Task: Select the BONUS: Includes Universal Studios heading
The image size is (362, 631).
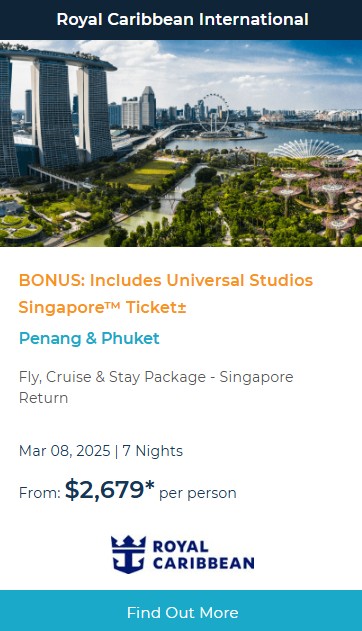Action: pos(166,280)
